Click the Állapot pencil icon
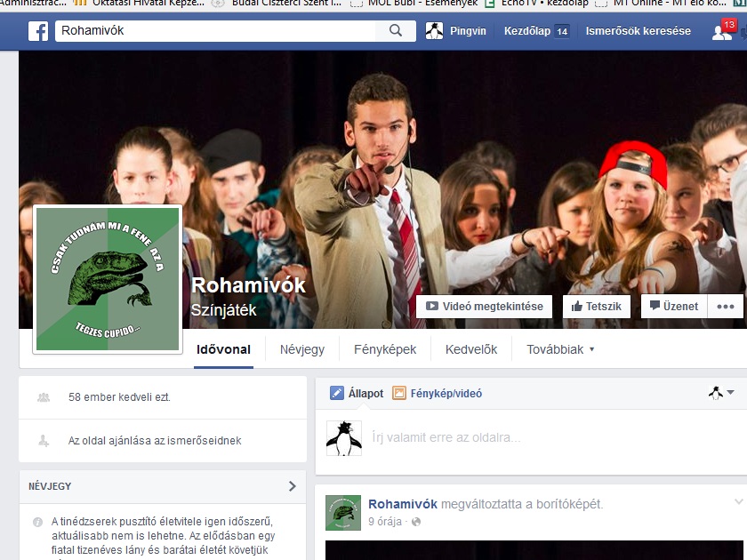This screenshot has height=560, width=747. (x=336, y=393)
